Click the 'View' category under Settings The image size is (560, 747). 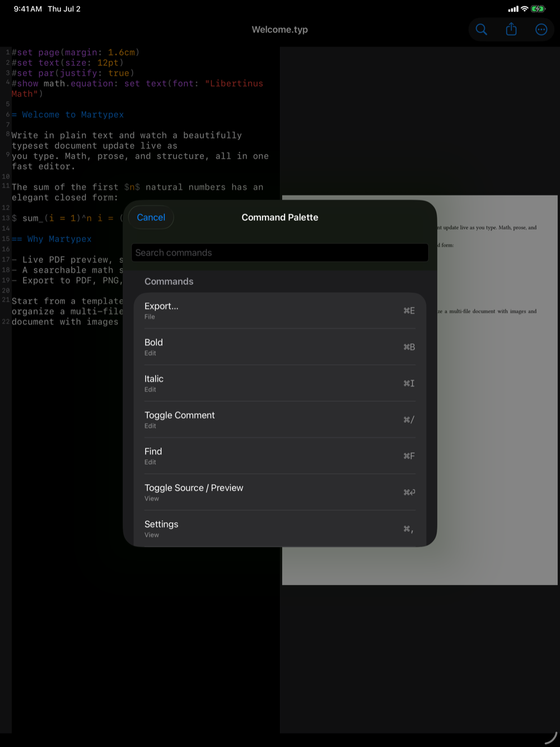point(152,535)
